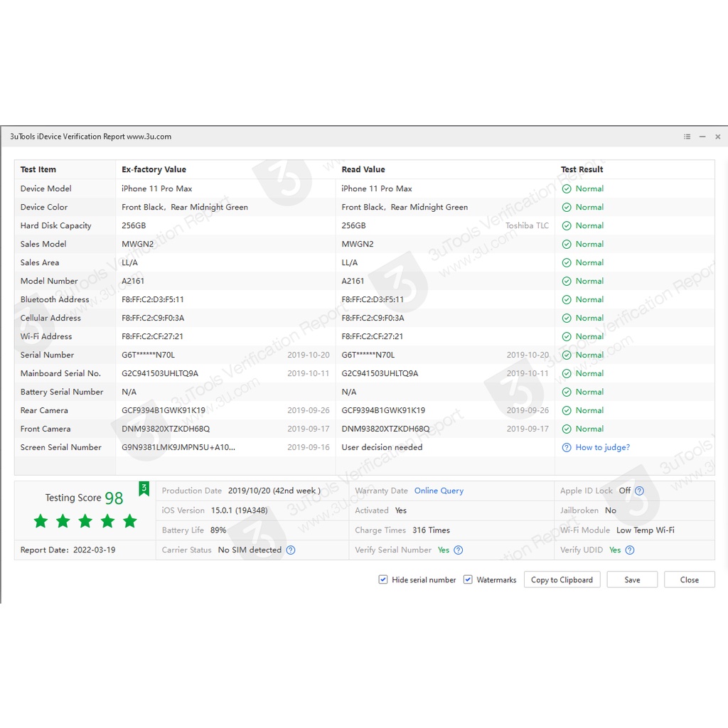Image resolution: width=728 pixels, height=728 pixels.
Task: Save the verification report
Action: (x=632, y=580)
